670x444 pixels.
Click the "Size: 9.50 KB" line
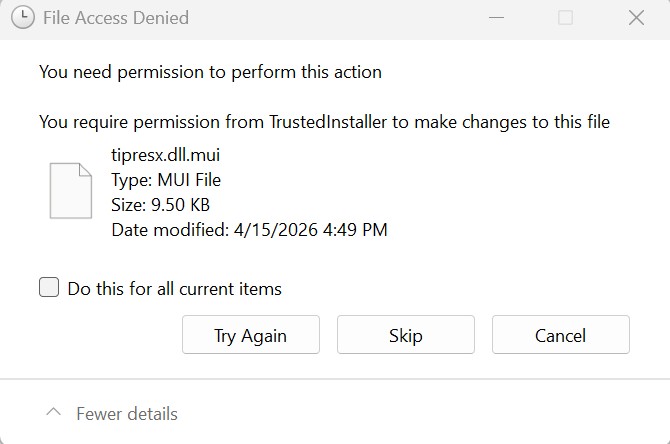[x=160, y=205]
